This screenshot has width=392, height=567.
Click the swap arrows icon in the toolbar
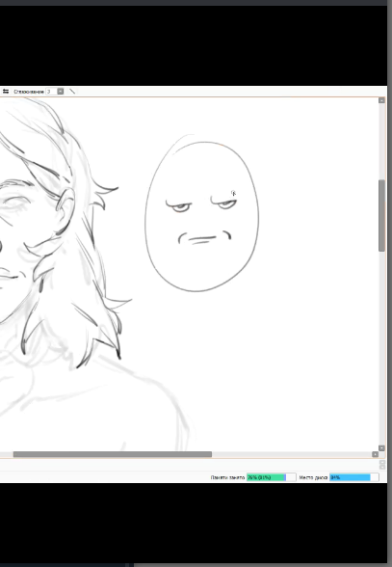point(6,92)
